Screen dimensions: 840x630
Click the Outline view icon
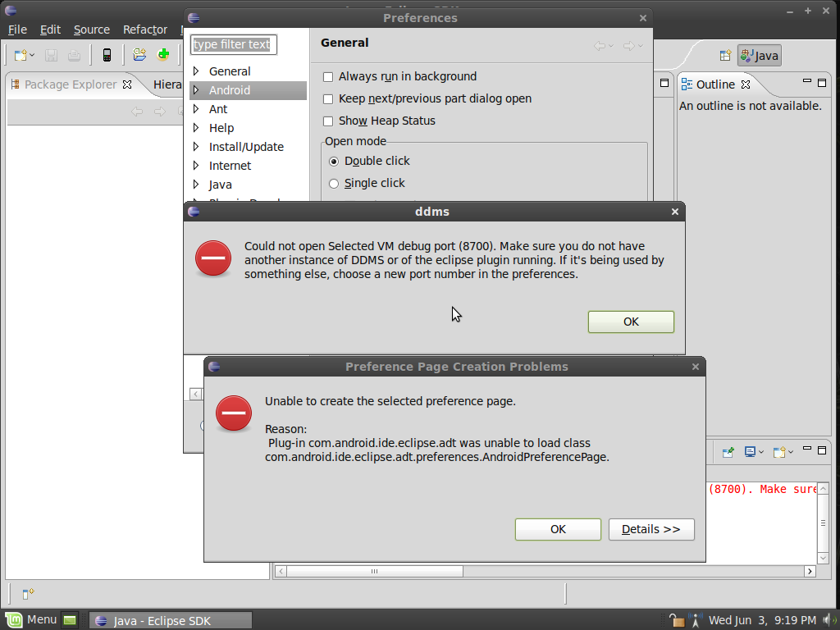click(687, 84)
